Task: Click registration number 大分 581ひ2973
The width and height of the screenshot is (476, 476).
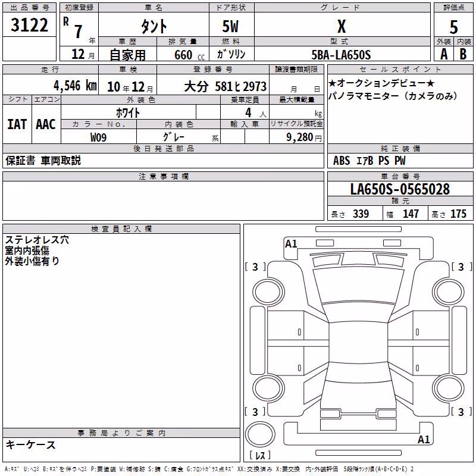Action: tap(226, 86)
